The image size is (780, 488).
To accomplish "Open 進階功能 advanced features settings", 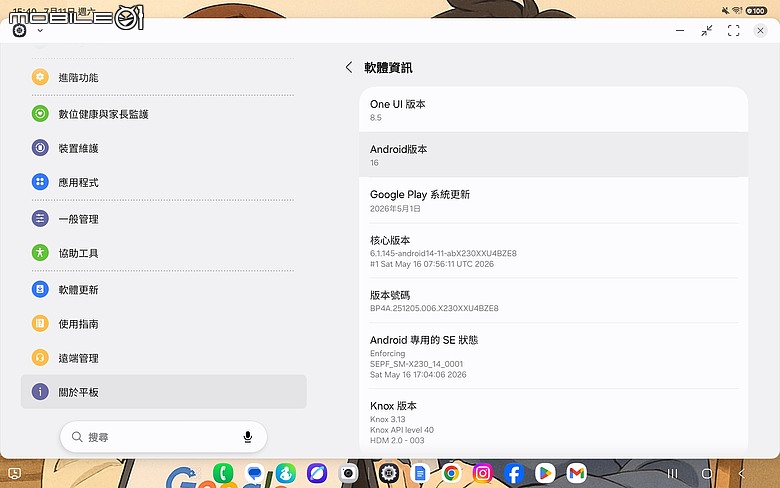I will point(163,77).
